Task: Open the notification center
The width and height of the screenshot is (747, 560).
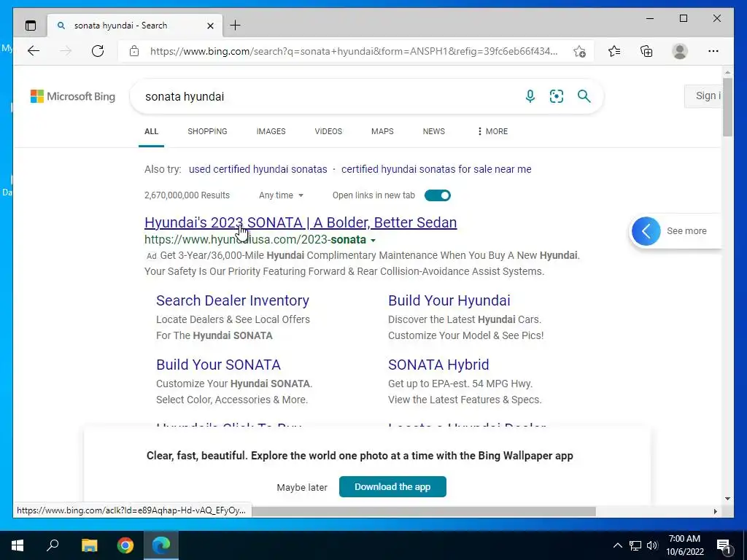Action: 724,545
